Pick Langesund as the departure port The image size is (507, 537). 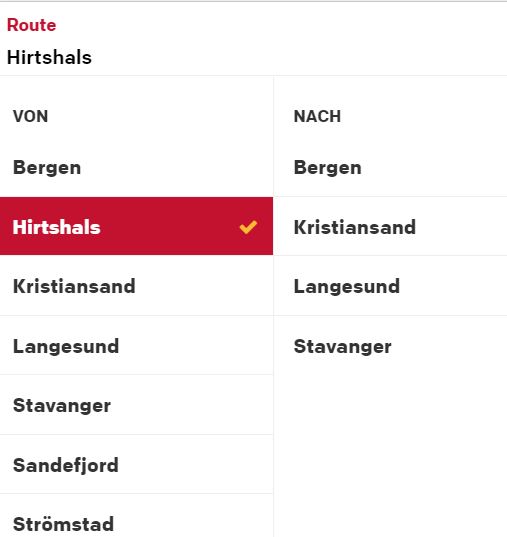coord(136,346)
